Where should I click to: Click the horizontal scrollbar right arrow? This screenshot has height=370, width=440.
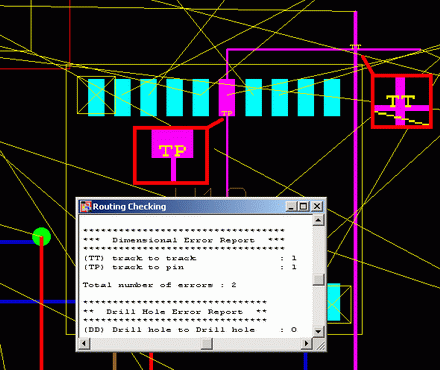coord(307,343)
